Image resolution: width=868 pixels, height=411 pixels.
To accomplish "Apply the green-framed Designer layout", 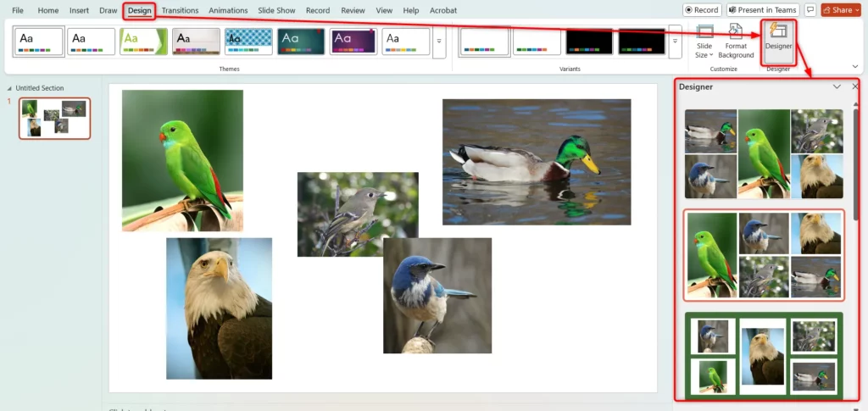I will click(x=764, y=355).
